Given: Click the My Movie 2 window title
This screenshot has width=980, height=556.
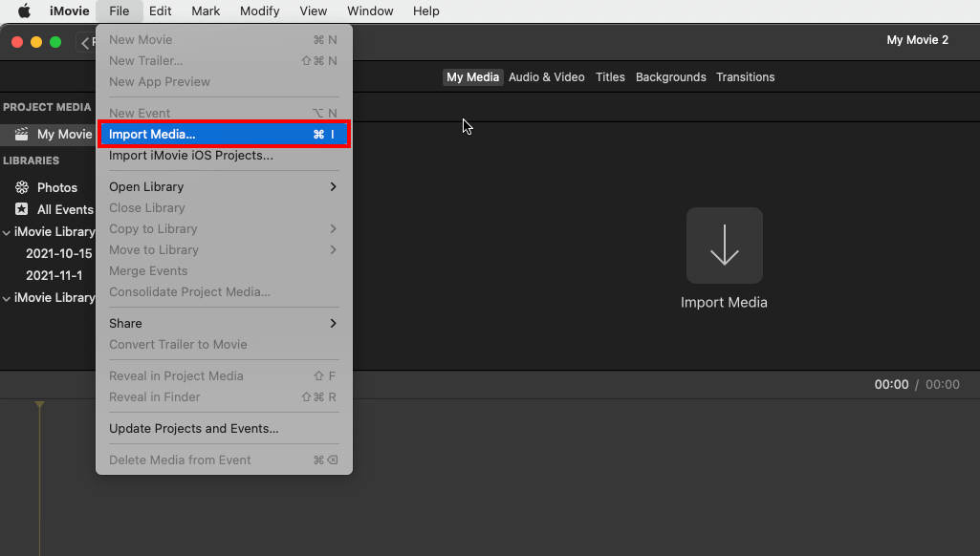Looking at the screenshot, I should [918, 39].
